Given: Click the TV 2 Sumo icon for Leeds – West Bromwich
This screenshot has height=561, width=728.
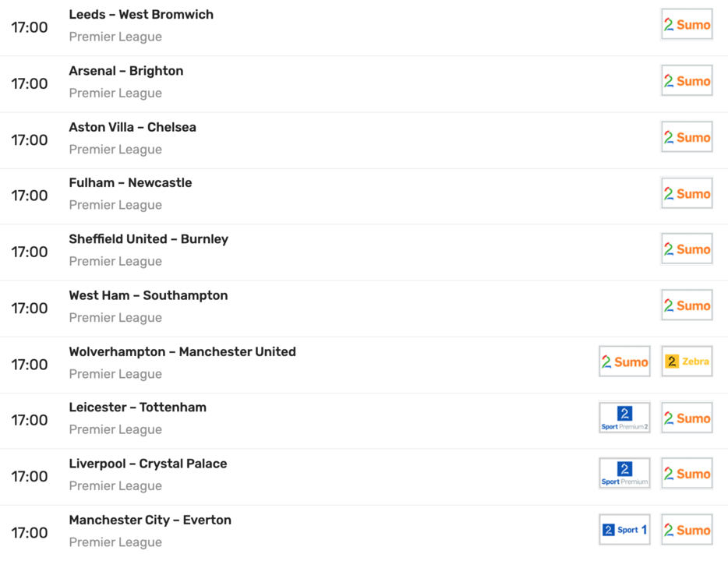Looking at the screenshot, I should [687, 25].
